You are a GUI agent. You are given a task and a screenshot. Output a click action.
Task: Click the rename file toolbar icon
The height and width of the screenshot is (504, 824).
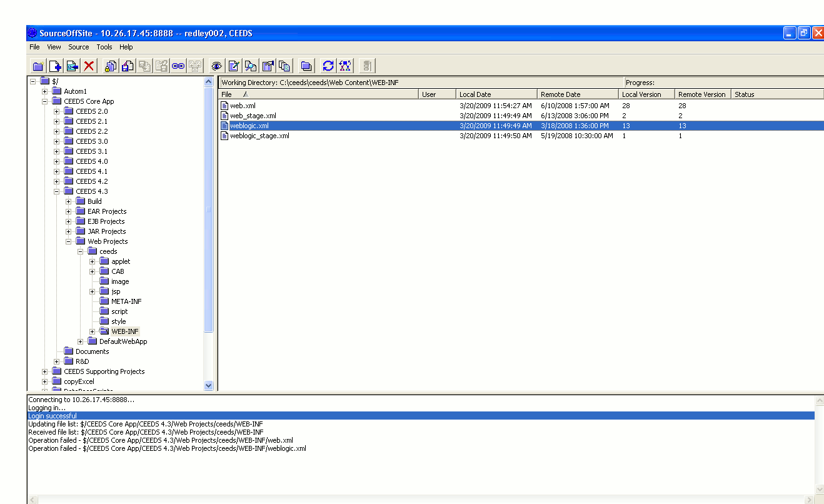72,66
